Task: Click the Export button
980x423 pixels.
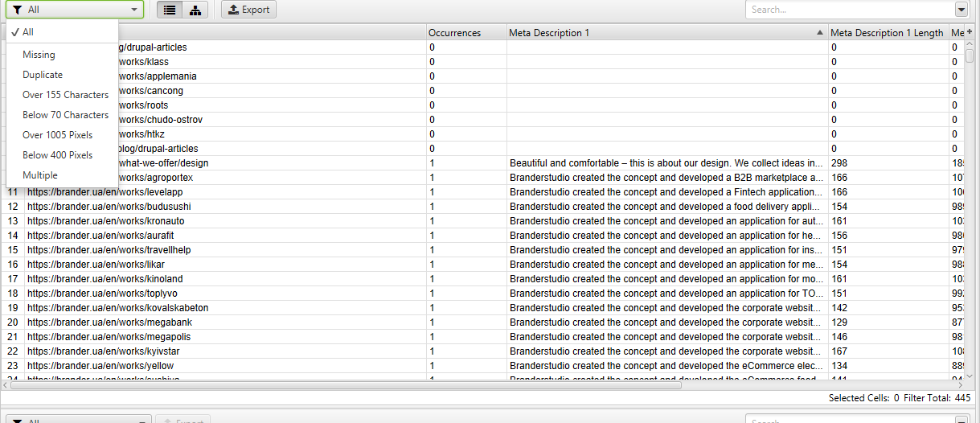Action: pyautogui.click(x=248, y=10)
